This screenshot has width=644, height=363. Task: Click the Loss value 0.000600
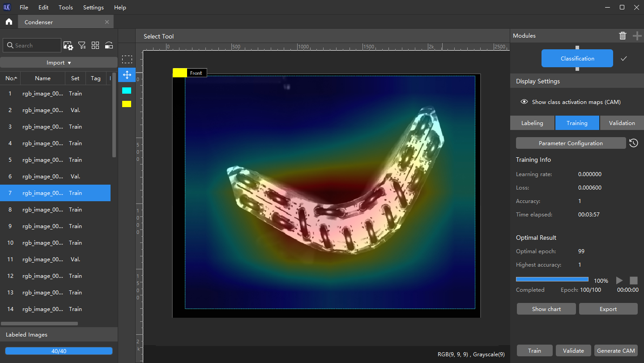coord(590,188)
